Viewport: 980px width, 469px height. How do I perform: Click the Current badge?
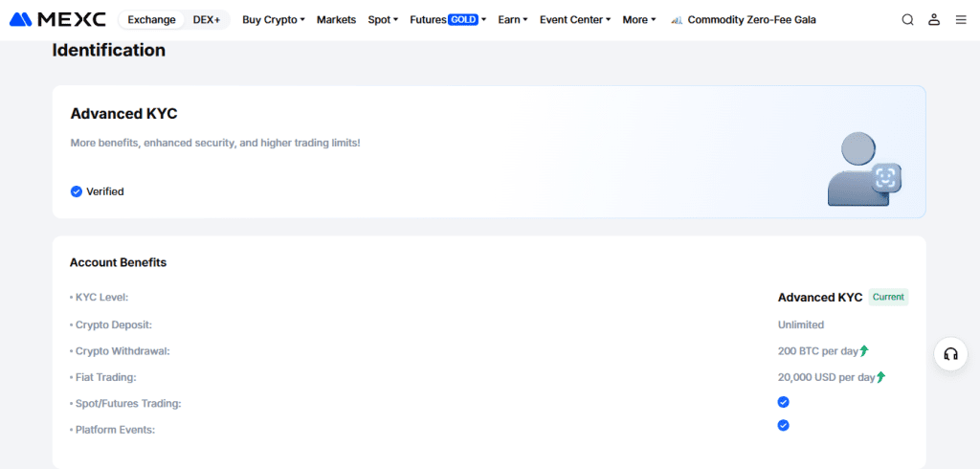[888, 297]
